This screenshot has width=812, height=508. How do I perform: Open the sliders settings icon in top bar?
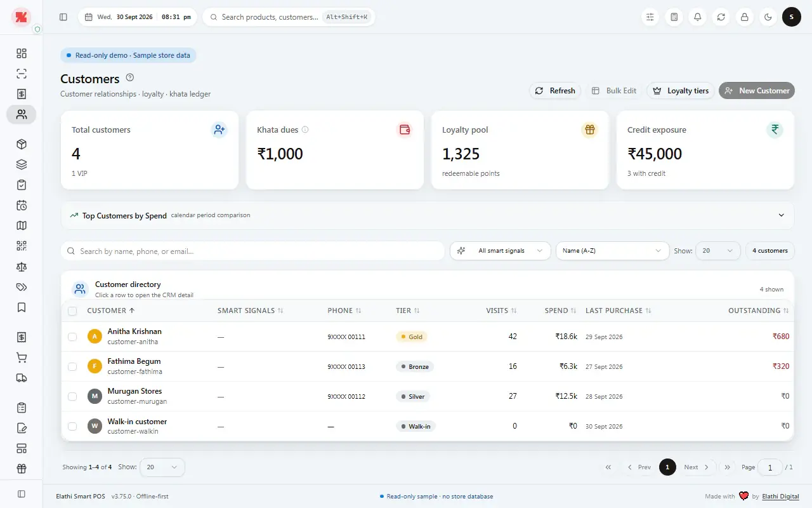(x=650, y=17)
